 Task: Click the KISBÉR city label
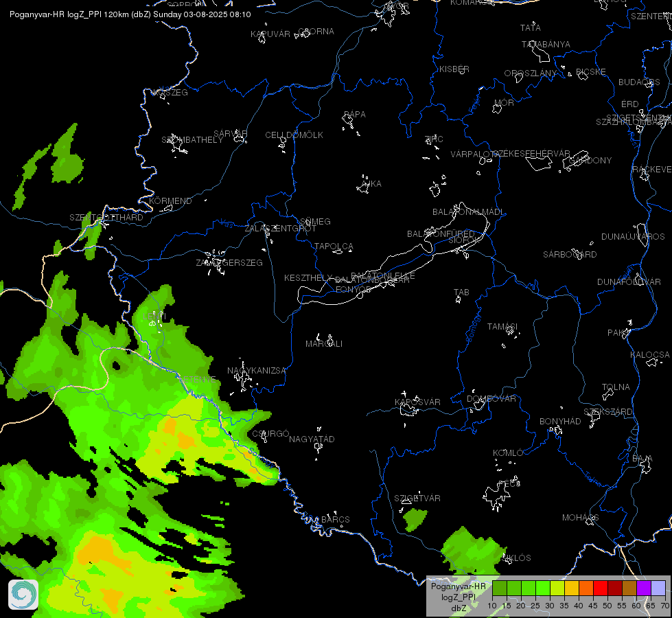tap(454, 69)
